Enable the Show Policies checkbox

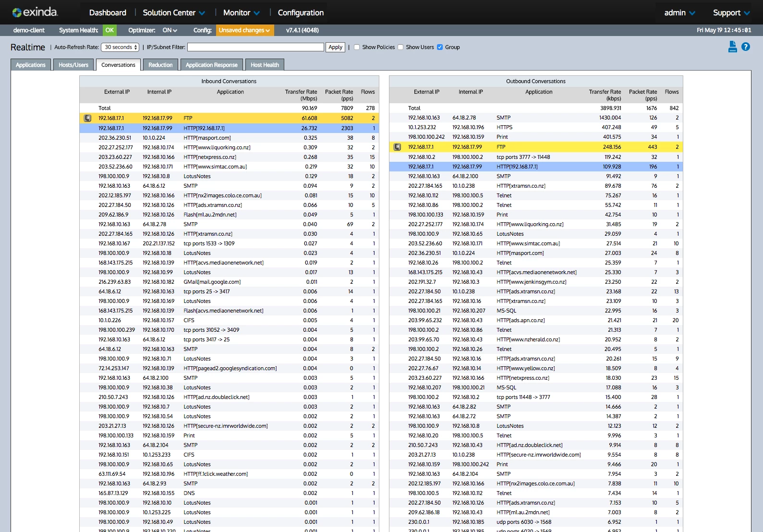coord(357,47)
